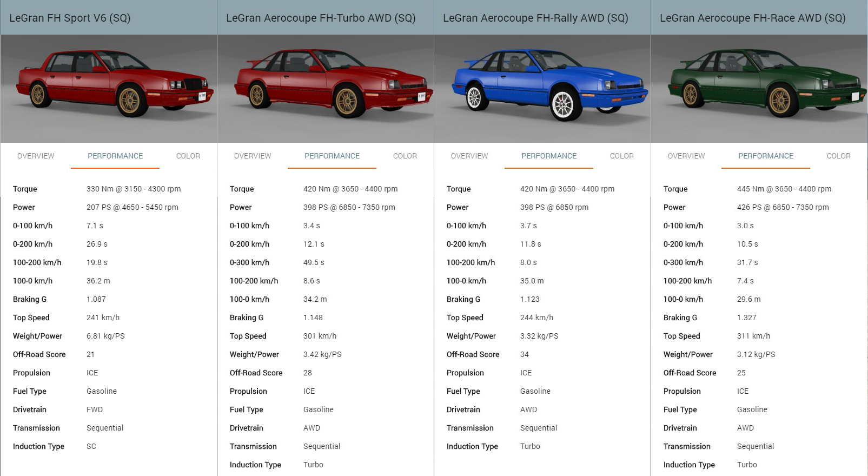Click the '1.148' Braking G value

[x=313, y=318]
